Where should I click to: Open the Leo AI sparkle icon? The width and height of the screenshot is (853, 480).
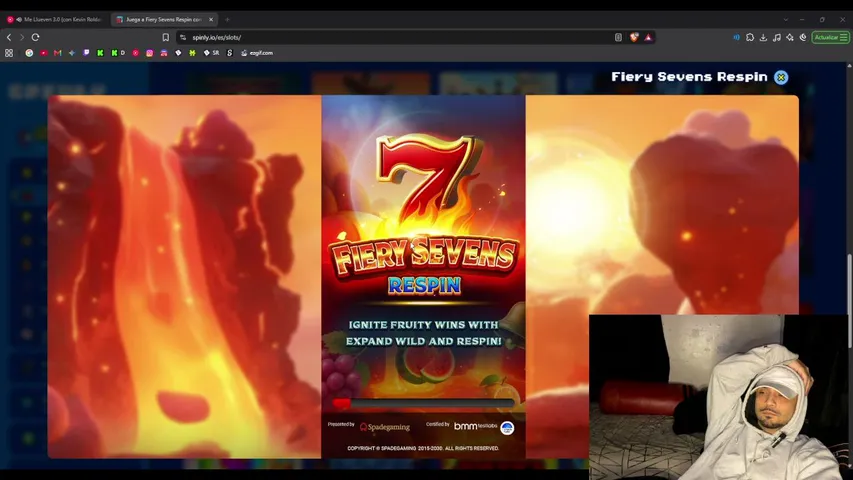coord(790,38)
